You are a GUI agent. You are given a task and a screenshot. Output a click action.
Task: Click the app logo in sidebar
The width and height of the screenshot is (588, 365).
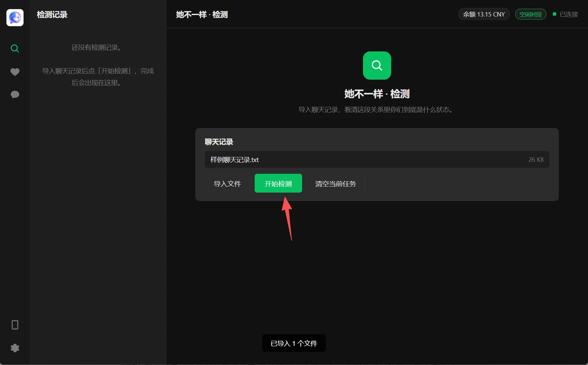click(x=15, y=18)
